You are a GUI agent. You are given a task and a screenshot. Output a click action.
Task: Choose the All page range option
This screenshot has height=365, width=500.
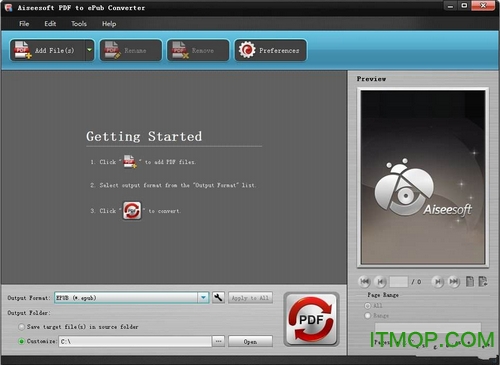(368, 305)
